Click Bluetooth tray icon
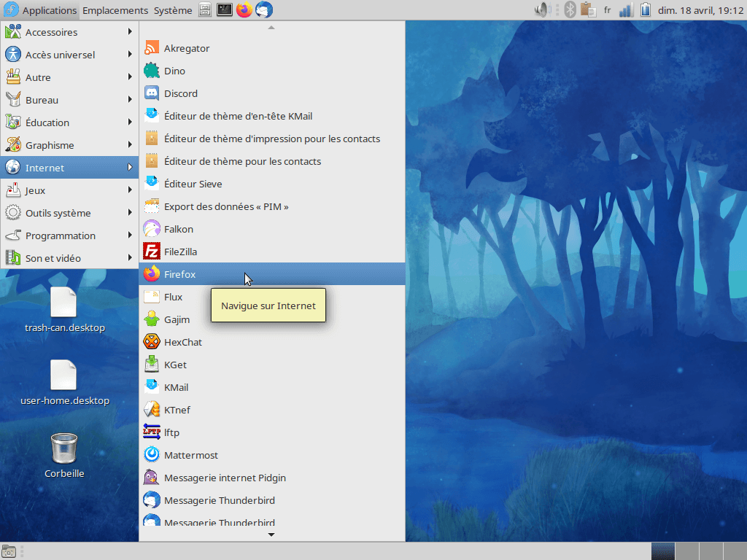This screenshot has width=747, height=560. tap(570, 10)
